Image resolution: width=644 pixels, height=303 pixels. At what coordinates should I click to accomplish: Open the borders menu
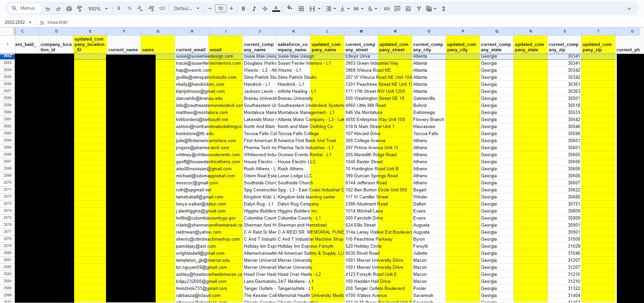301,9
